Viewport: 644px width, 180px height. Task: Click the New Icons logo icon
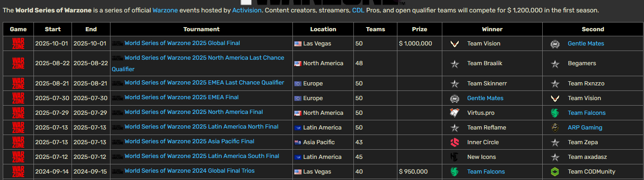454,157
